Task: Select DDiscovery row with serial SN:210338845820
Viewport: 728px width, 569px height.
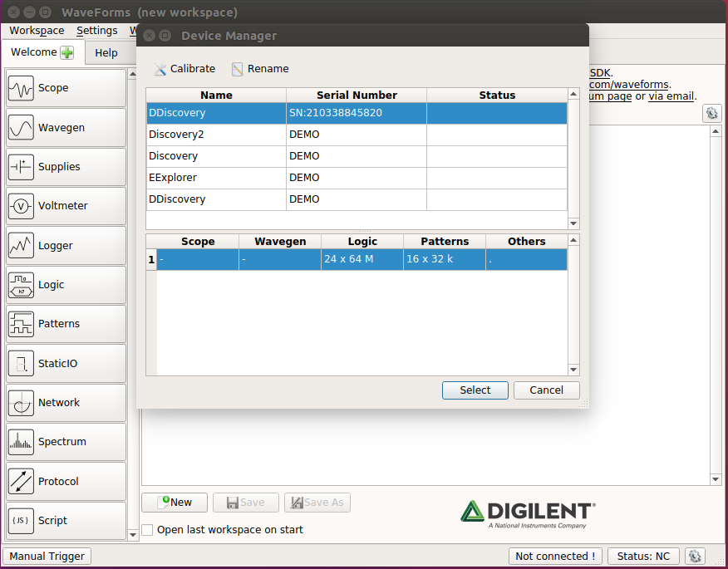Action: click(357, 113)
